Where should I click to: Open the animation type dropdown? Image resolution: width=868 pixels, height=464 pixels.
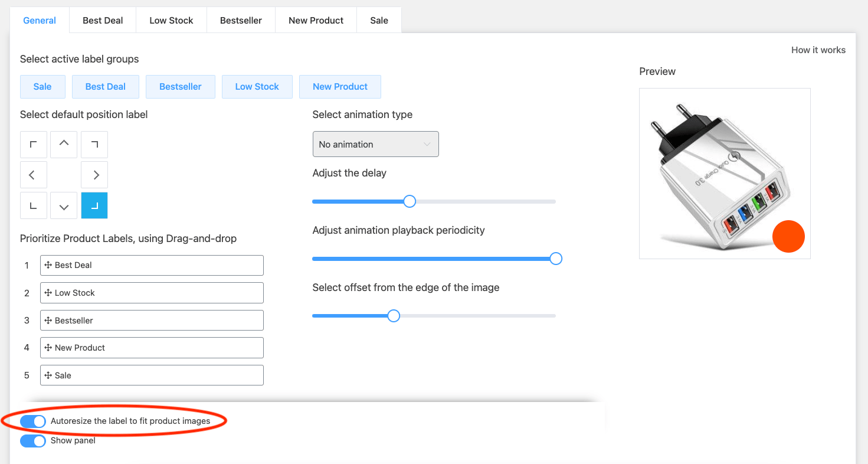(x=375, y=144)
